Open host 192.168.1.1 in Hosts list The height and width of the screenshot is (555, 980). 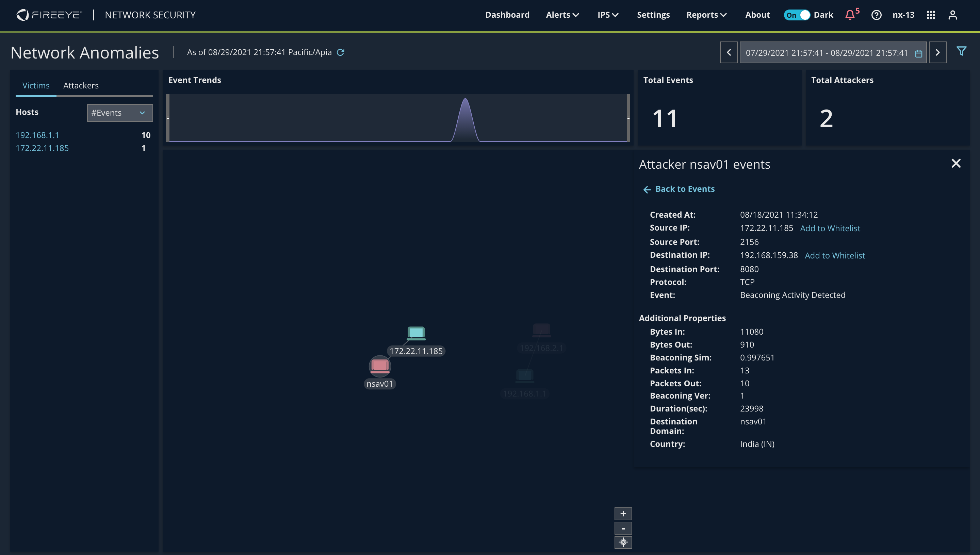(x=37, y=135)
